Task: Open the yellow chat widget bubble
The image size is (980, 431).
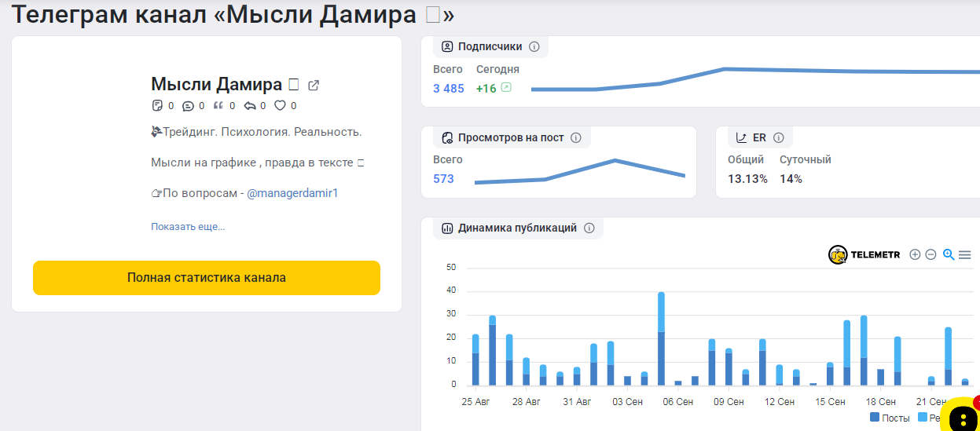Action: tap(963, 416)
